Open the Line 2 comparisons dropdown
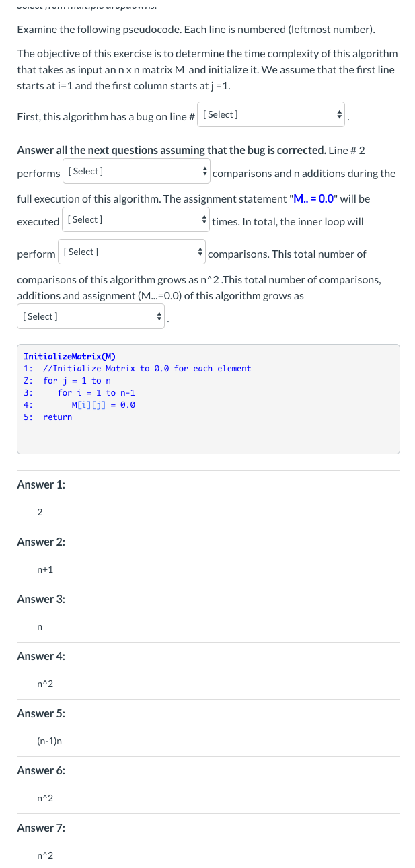The height and width of the screenshot is (868, 415). pos(137,171)
